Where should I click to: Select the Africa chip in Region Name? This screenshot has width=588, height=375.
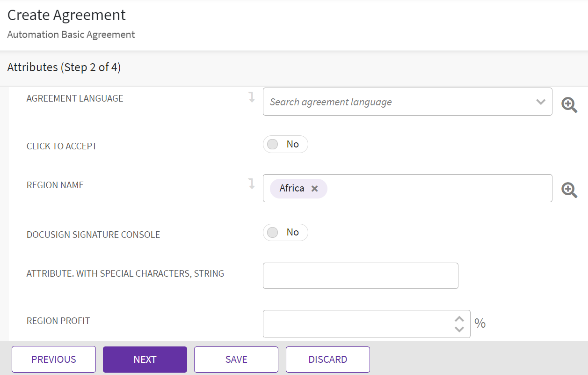click(x=291, y=188)
